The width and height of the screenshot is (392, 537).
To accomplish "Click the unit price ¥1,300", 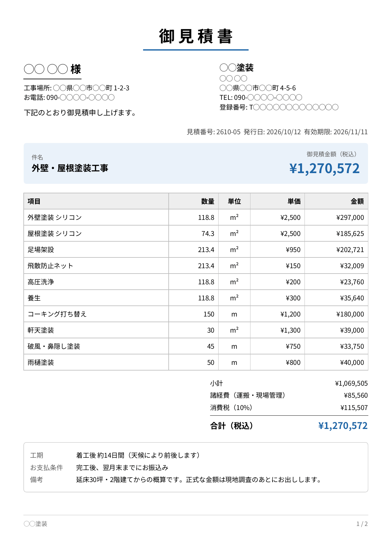I will (x=290, y=330).
